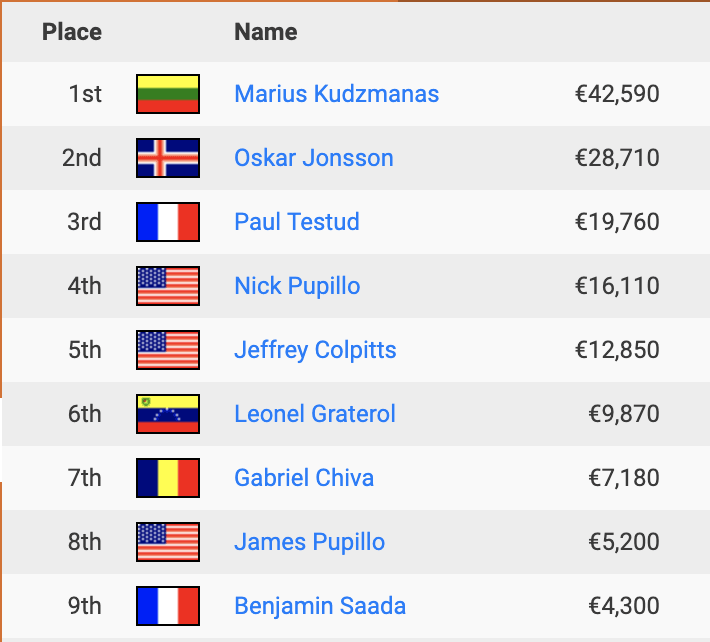Screen dimensions: 710x642
Task: Visit Paul Testud's profile link
Action: 297,222
